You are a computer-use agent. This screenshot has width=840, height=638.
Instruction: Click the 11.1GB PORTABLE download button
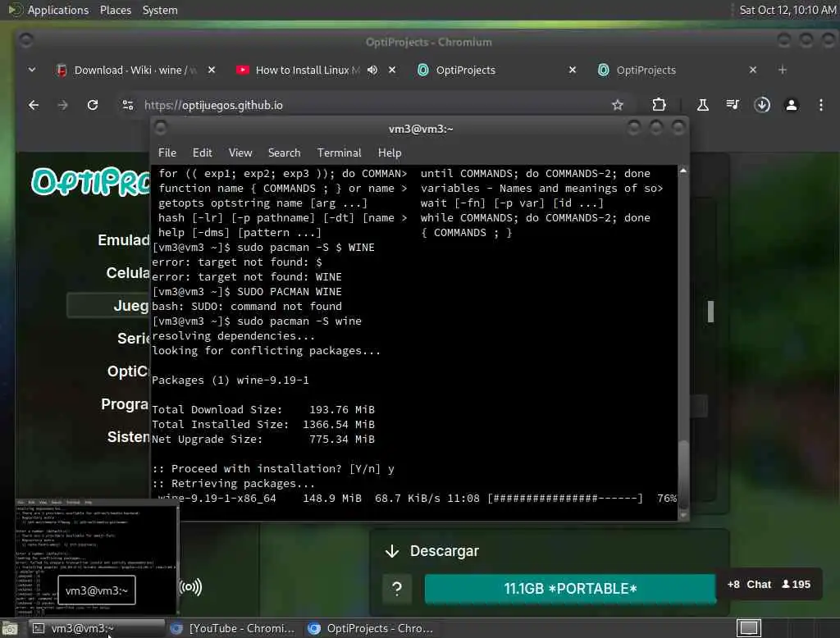570,589
